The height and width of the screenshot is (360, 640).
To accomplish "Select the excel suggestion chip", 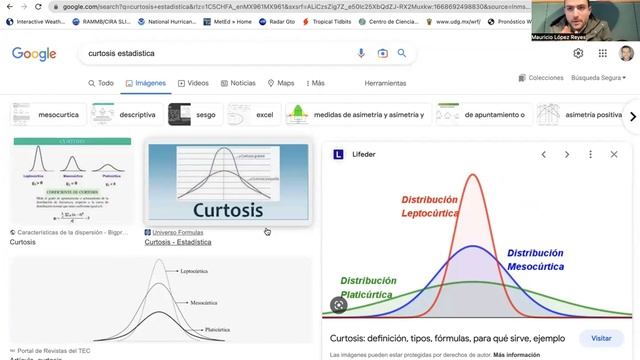I will click(x=253, y=115).
